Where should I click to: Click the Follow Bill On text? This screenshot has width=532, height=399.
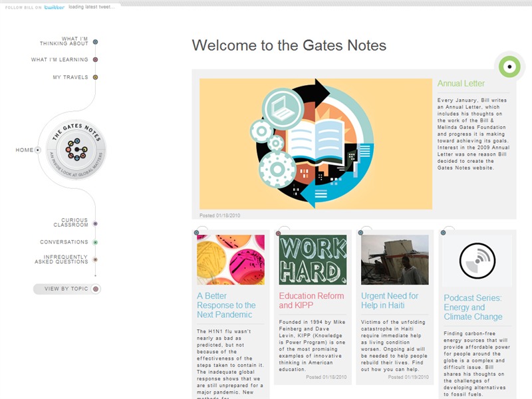[23, 7]
